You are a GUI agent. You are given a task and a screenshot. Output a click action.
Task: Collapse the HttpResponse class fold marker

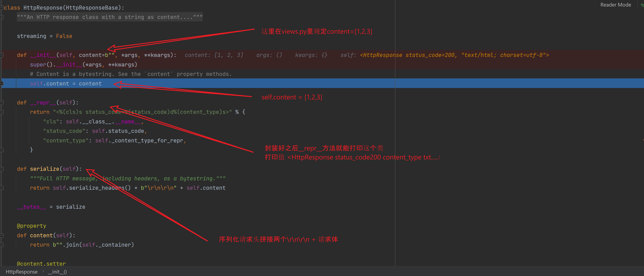(2, 8)
